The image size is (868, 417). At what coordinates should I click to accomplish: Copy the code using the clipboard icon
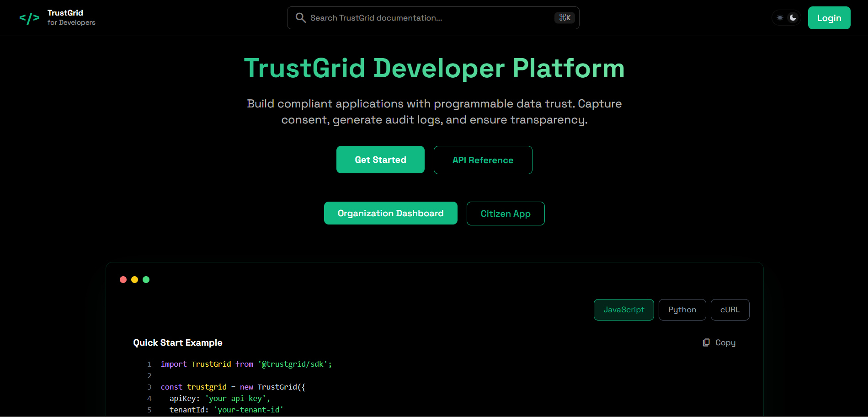pos(706,342)
